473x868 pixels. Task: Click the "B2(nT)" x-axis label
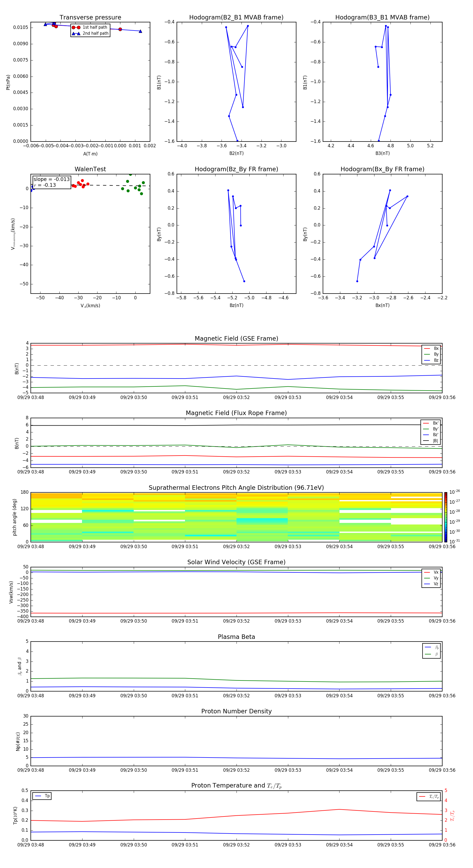236,153
